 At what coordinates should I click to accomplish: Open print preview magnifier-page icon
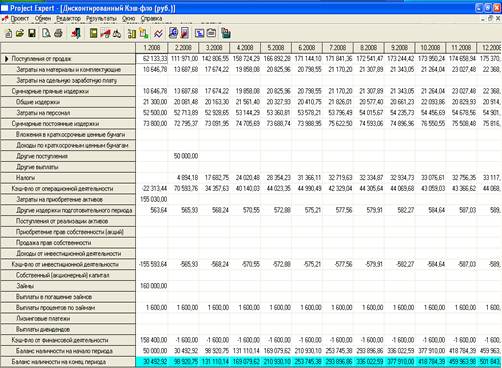click(46, 33)
